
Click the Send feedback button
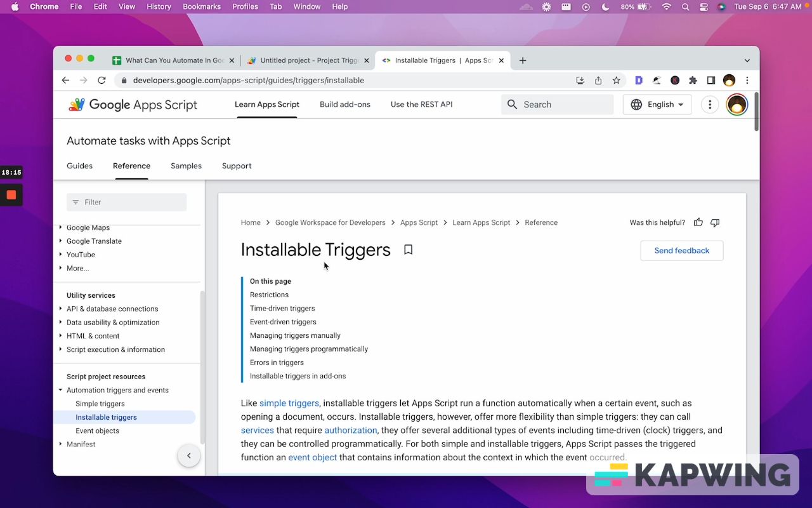point(682,251)
